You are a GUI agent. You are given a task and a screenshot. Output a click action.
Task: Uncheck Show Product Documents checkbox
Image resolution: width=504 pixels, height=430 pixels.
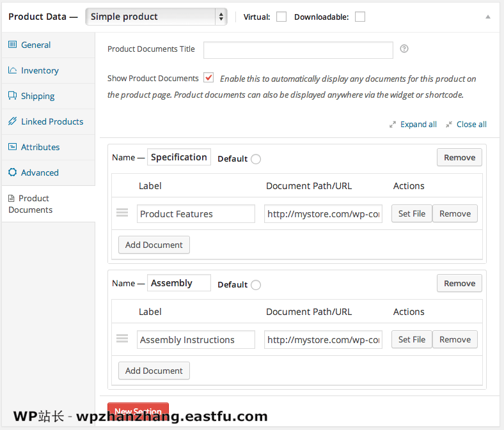click(209, 78)
